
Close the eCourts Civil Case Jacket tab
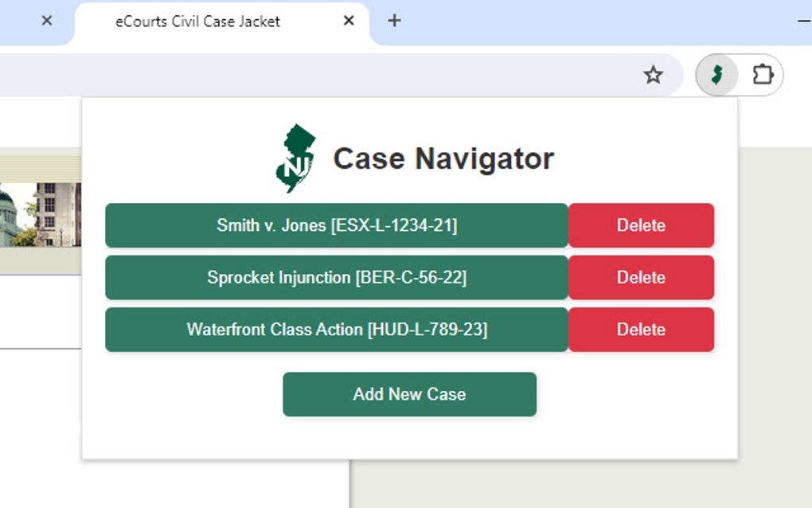[348, 21]
